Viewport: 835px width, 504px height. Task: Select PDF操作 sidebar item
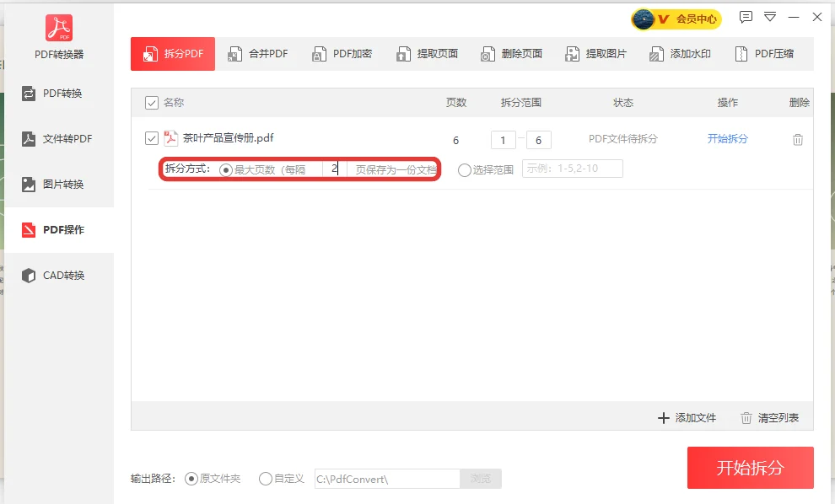[59, 230]
